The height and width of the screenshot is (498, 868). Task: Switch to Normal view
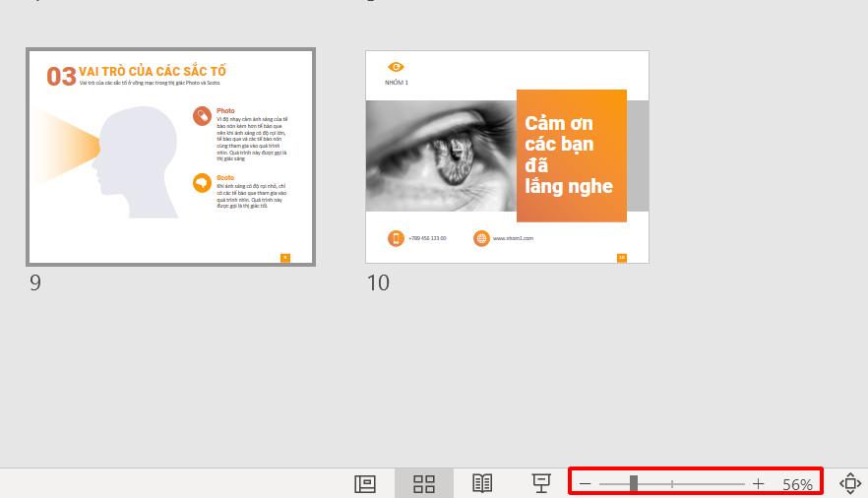tap(365, 484)
